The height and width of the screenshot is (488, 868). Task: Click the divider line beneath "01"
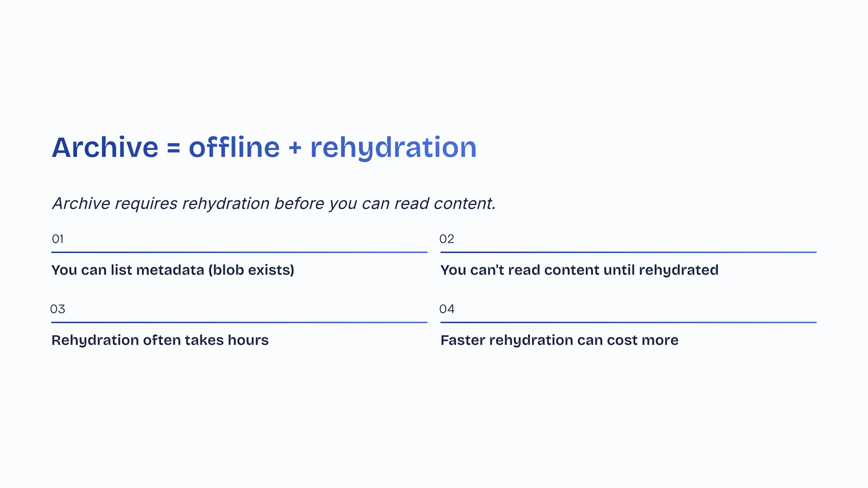[x=239, y=252]
